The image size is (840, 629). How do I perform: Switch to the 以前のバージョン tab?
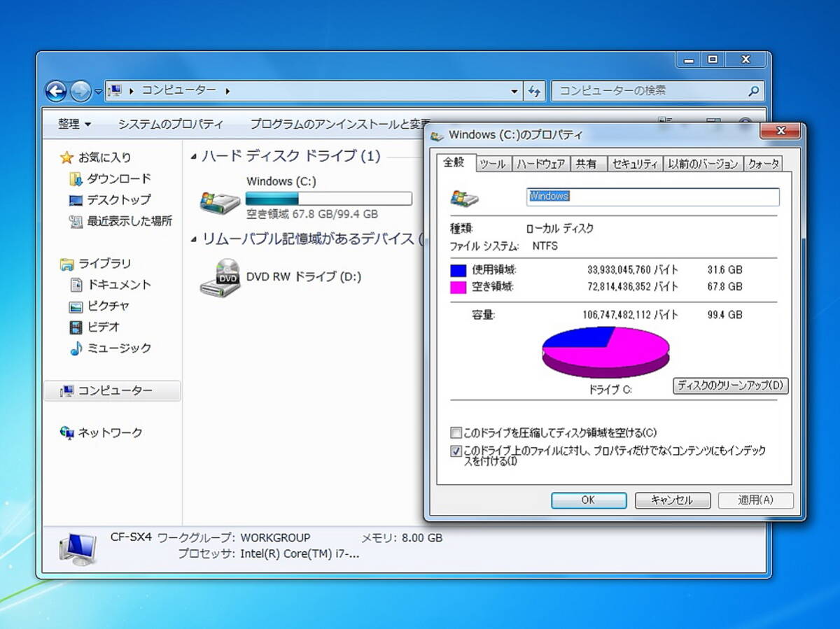[703, 164]
